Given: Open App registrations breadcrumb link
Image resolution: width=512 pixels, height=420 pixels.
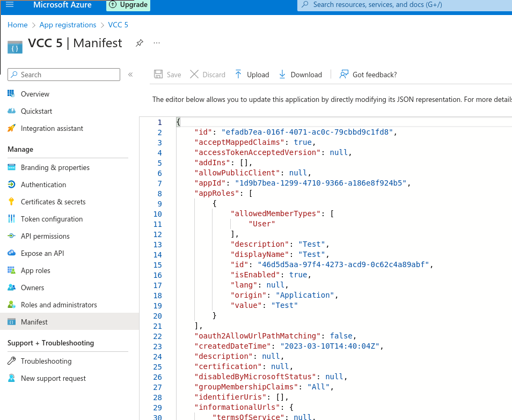Looking at the screenshot, I should point(68,25).
